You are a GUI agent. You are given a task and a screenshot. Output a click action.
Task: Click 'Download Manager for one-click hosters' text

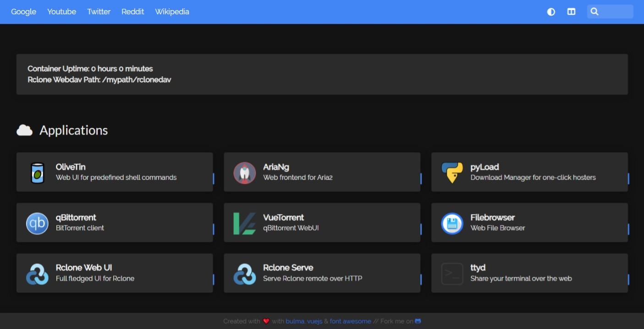pos(533,177)
